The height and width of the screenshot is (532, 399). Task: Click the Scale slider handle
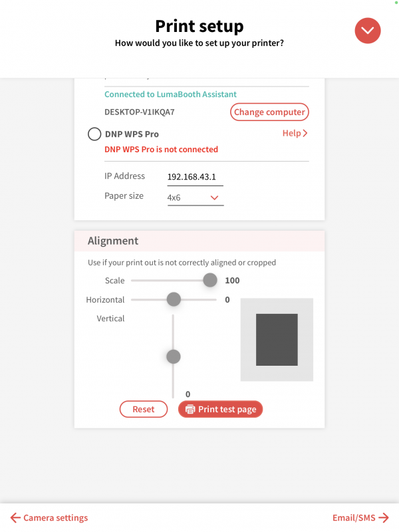click(210, 280)
